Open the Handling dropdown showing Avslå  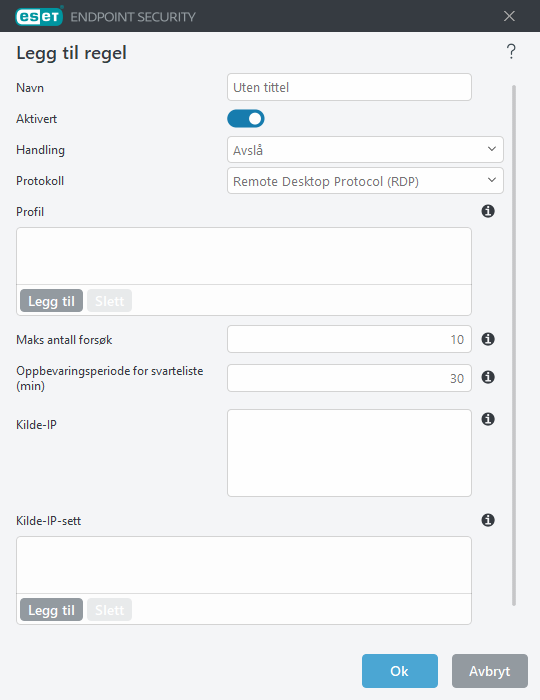pyautogui.click(x=365, y=150)
